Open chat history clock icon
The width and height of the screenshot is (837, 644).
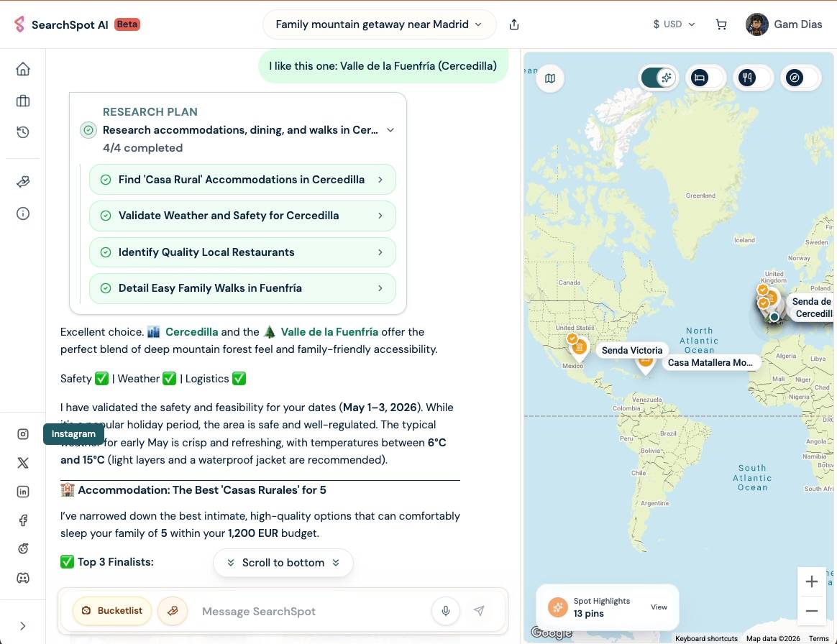tap(23, 132)
